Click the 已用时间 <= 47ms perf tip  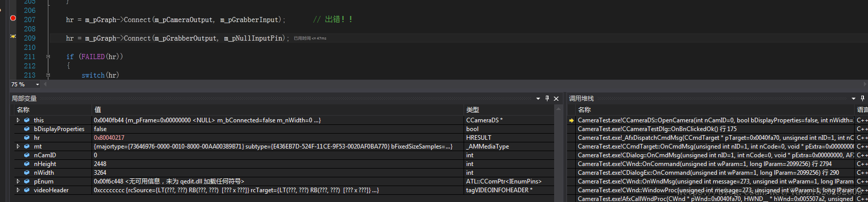[310, 39]
